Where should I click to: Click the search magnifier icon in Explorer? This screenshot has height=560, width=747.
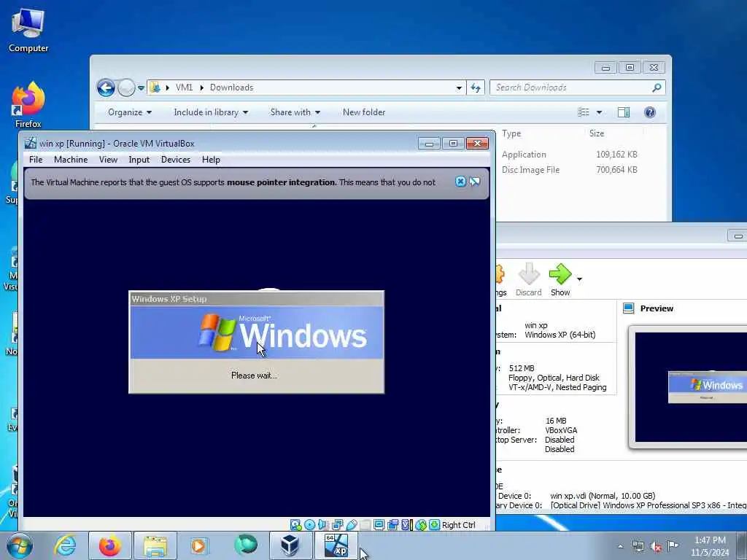coord(657,87)
